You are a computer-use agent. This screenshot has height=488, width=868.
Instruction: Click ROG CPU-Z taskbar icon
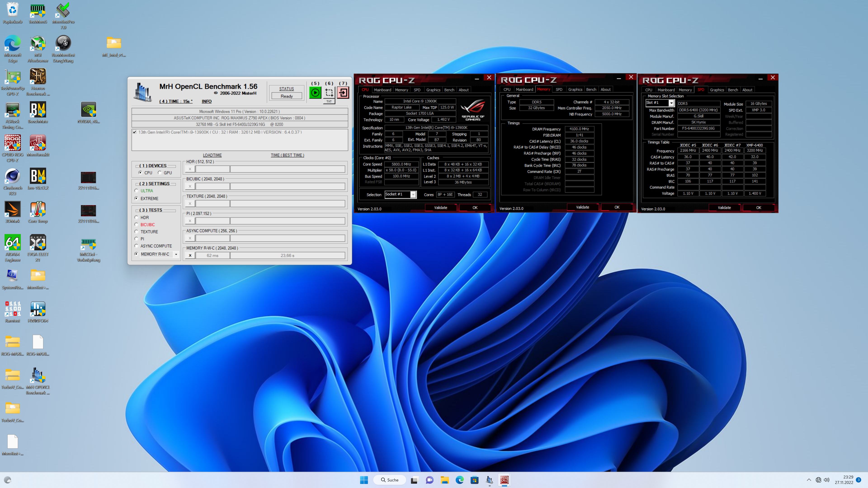pyautogui.click(x=505, y=480)
